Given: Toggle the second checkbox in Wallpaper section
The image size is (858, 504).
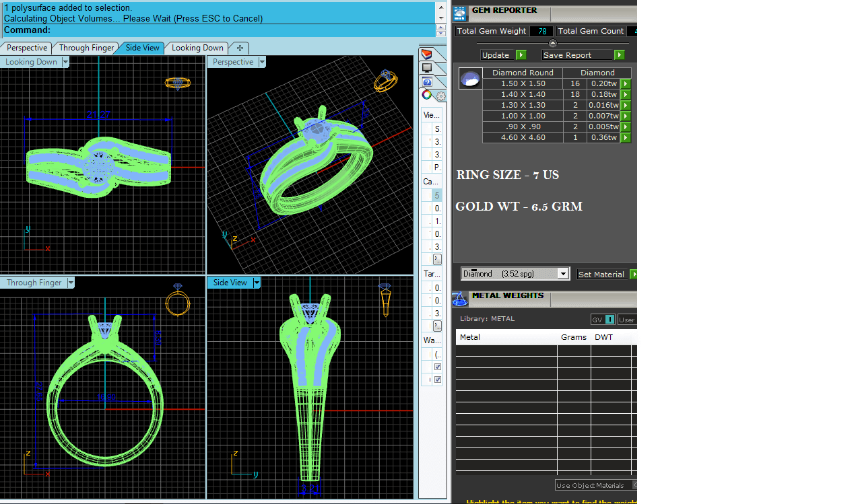Looking at the screenshot, I should pos(438,380).
